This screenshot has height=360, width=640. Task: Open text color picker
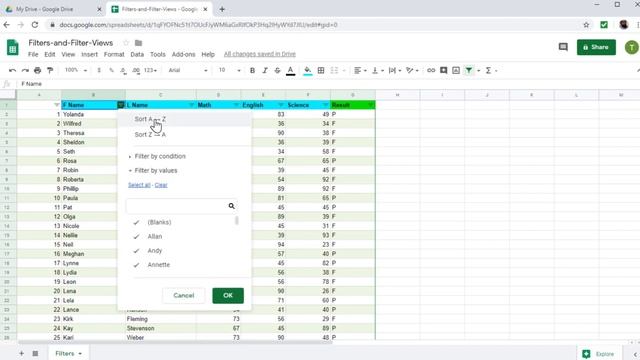pos(290,71)
